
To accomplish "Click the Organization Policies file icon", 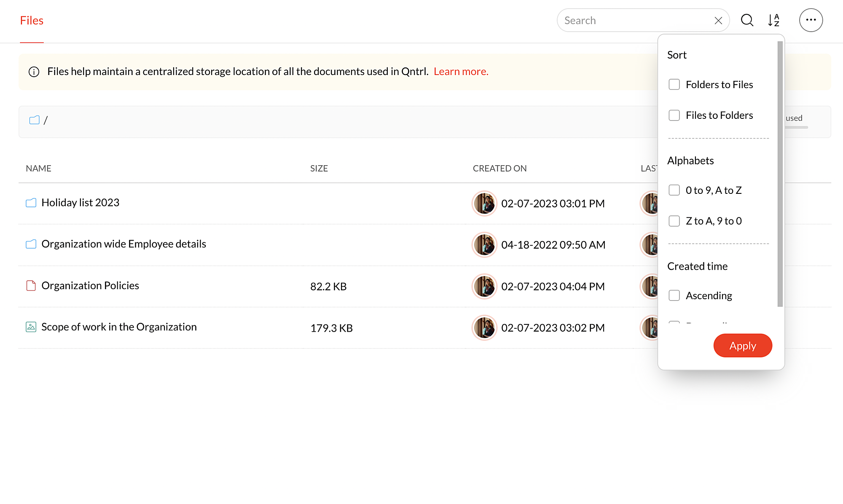I will [31, 286].
